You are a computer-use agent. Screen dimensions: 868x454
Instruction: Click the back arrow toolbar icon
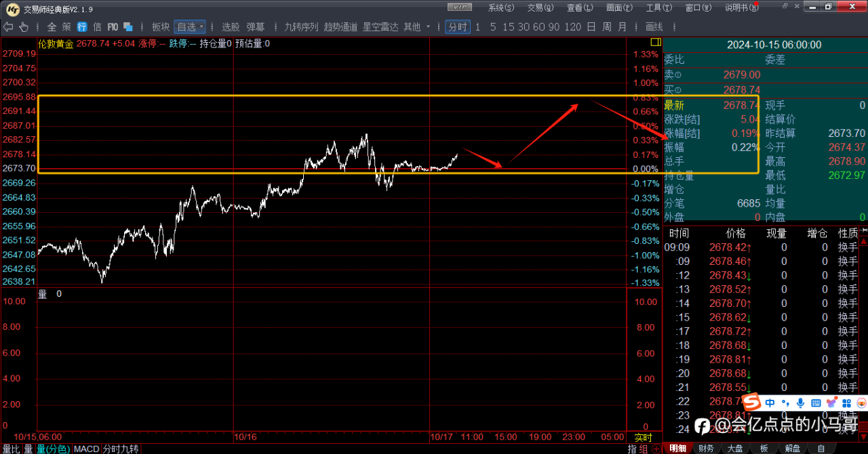[x=8, y=27]
